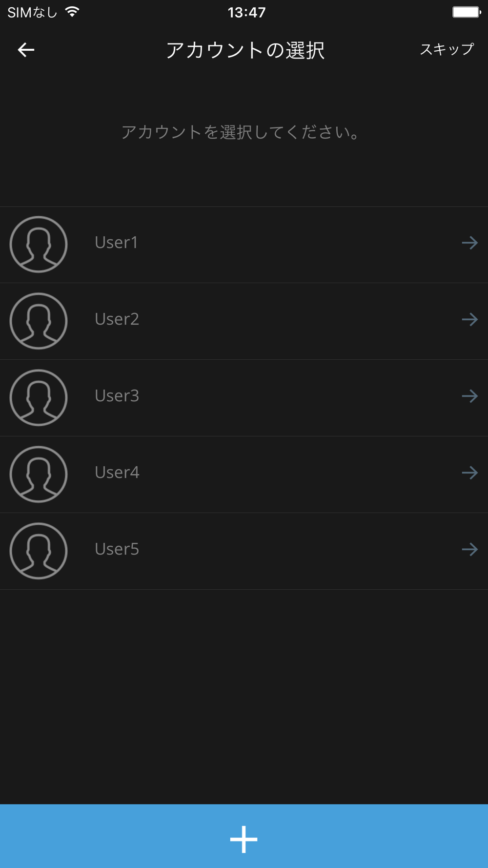Tap the スキップ skip button
Viewport: 488px width, 868px height.
(447, 49)
